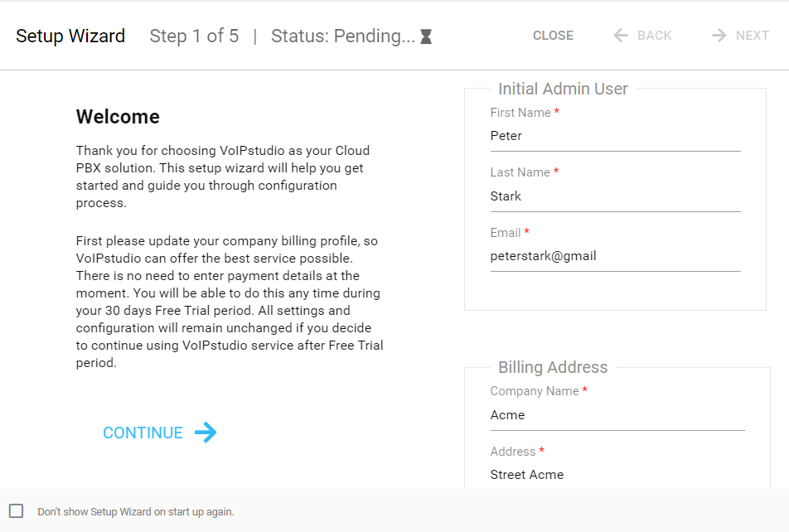Click the grayed BACK arrow icon
The image size is (789, 532).
pos(620,35)
